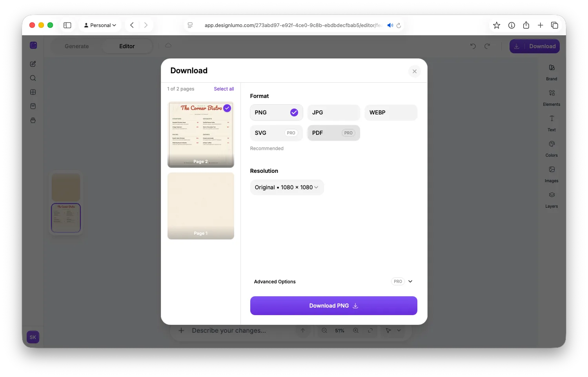Image resolution: width=588 pixels, height=377 pixels.
Task: Close the Download dialog
Action: coord(414,71)
